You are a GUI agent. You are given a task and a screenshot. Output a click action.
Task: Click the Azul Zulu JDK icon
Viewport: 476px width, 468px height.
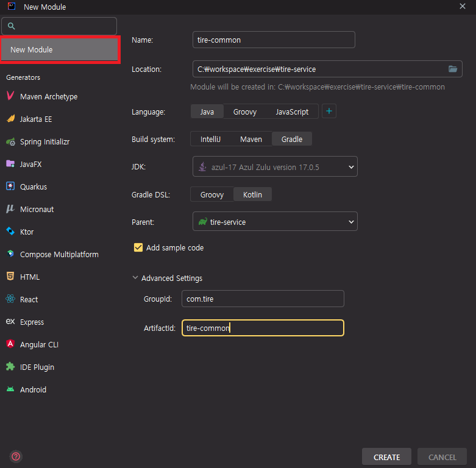tap(202, 166)
